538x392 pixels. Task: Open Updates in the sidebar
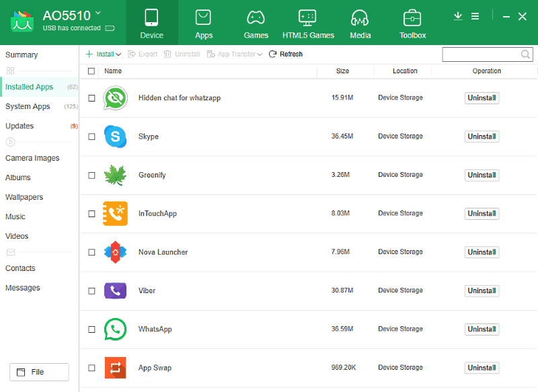pyautogui.click(x=40, y=126)
